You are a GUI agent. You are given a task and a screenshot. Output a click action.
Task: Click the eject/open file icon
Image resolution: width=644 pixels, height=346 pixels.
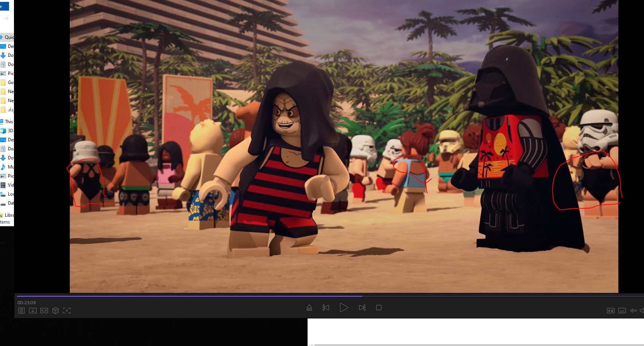tap(309, 308)
